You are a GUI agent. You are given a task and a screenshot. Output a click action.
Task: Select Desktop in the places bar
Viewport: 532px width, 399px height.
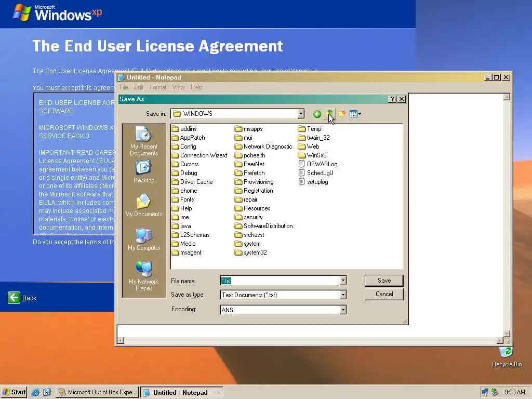tap(144, 171)
